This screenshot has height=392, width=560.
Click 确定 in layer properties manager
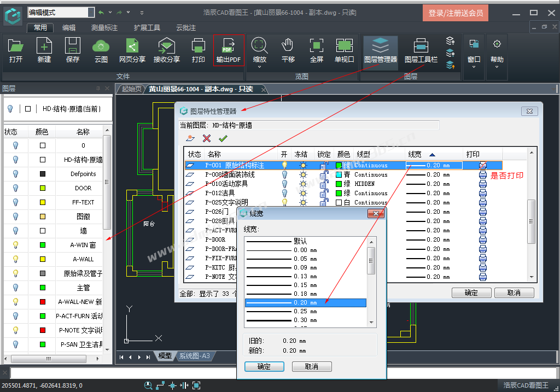point(471,292)
